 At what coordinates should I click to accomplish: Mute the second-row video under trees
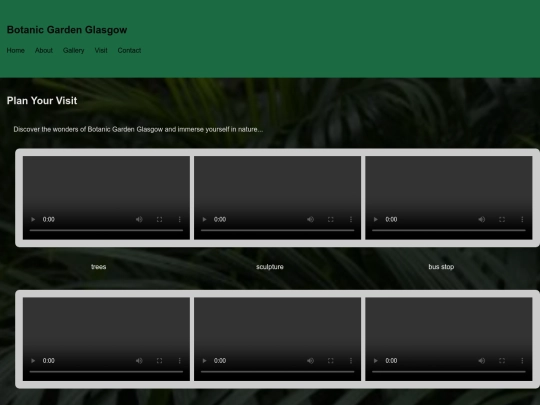[x=139, y=361]
